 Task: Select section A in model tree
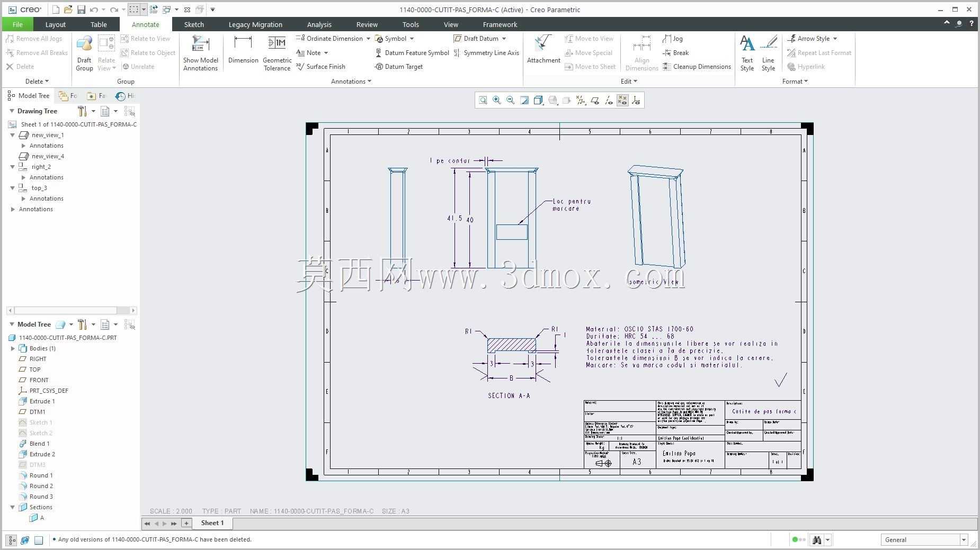(37, 518)
